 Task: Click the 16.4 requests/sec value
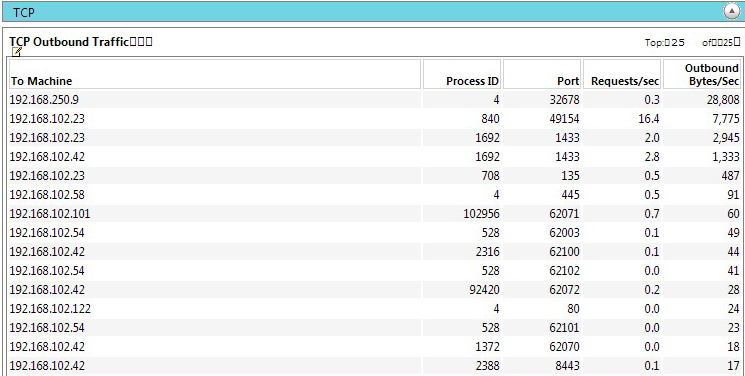pos(649,119)
